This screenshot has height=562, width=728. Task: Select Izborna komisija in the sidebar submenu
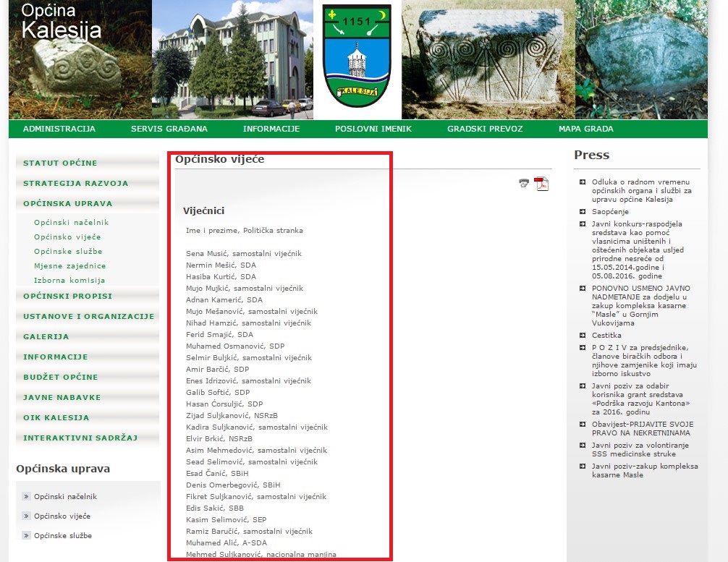pyautogui.click(x=69, y=281)
